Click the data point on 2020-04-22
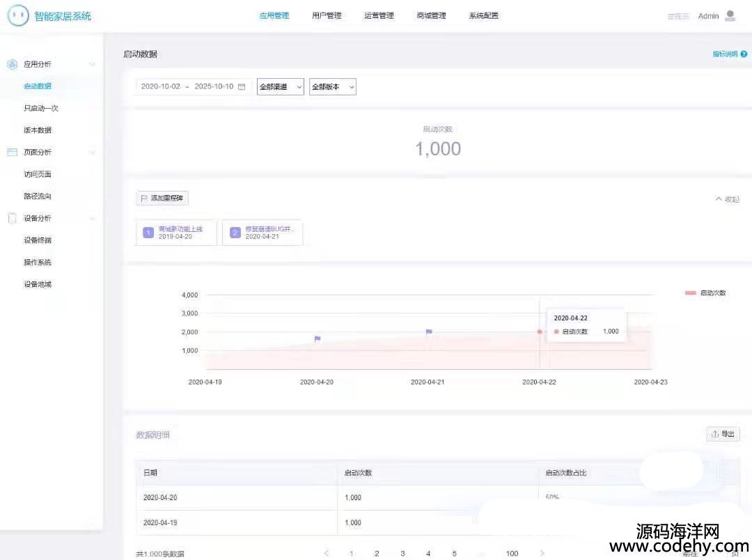752x560 pixels. click(540, 332)
